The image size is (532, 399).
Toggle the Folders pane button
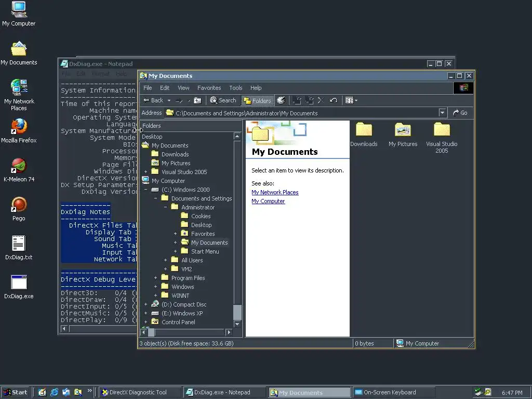(258, 100)
